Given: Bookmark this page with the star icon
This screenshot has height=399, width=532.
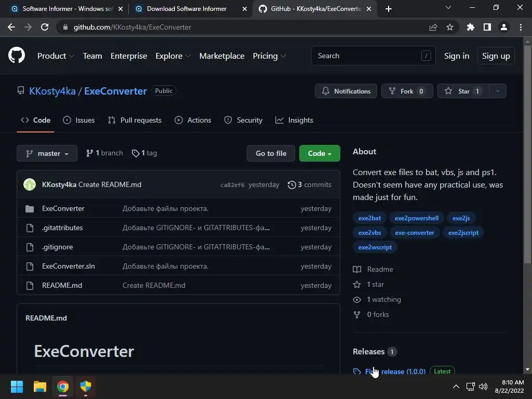Looking at the screenshot, I should tap(450, 27).
